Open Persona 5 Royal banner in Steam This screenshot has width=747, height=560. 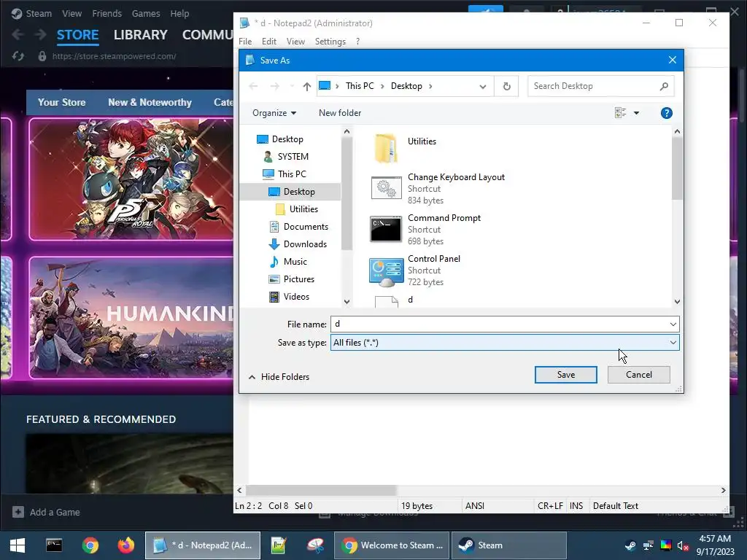tap(131, 179)
